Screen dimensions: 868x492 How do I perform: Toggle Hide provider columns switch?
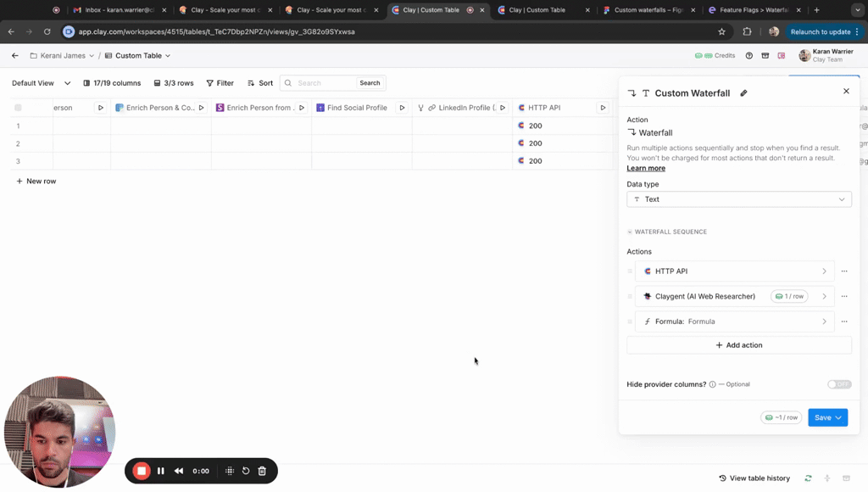pos(838,384)
